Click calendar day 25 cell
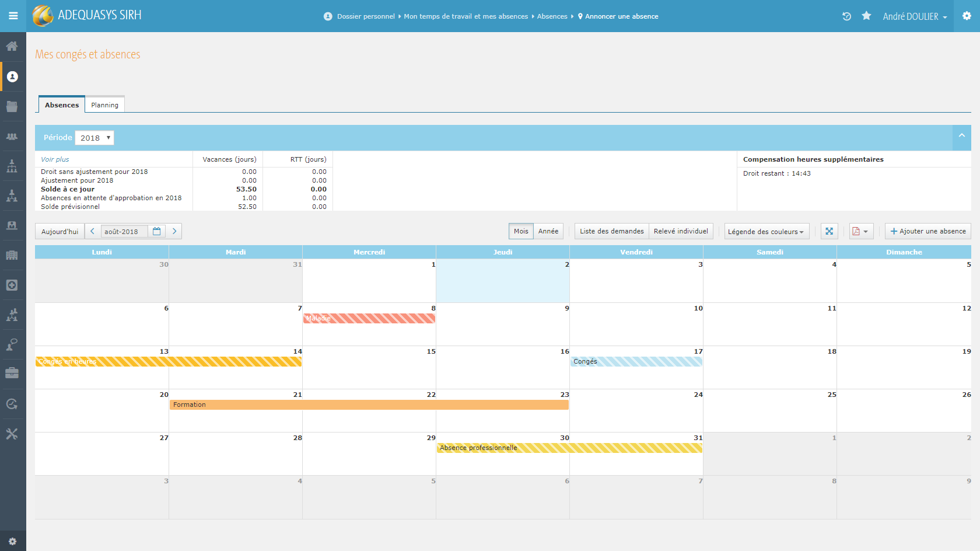980x551 pixels. (770, 411)
